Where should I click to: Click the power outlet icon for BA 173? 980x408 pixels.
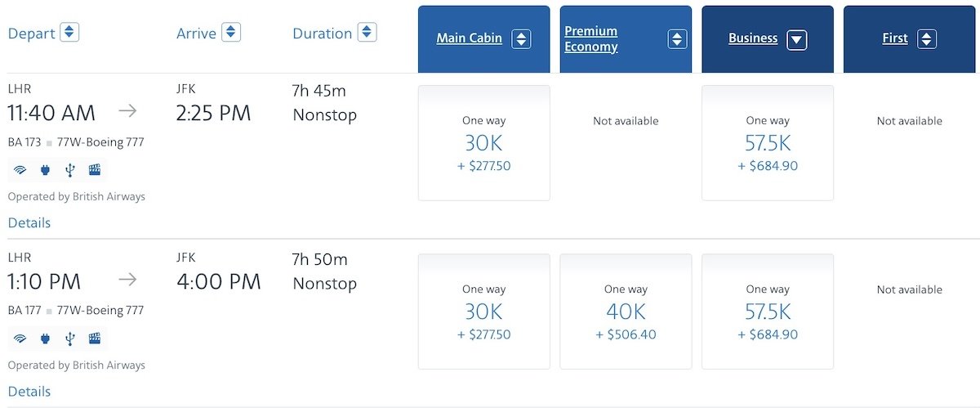pos(46,170)
